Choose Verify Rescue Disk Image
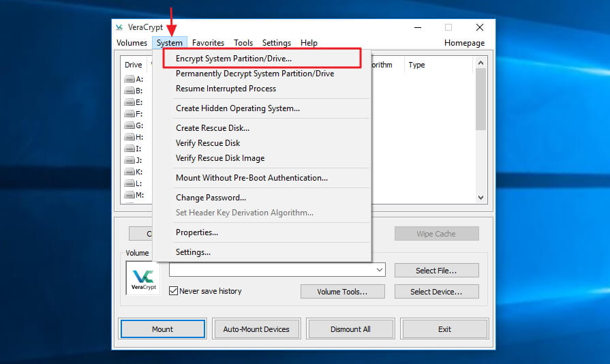Viewport: 610px width, 364px height. tap(262, 158)
